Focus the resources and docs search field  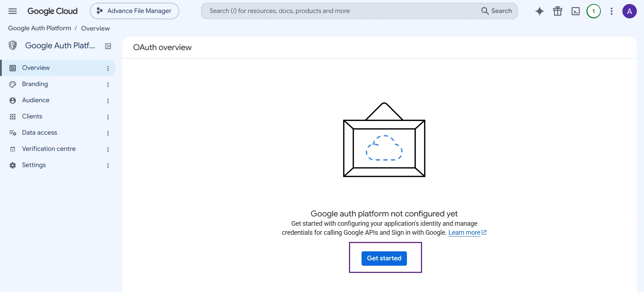(342, 11)
